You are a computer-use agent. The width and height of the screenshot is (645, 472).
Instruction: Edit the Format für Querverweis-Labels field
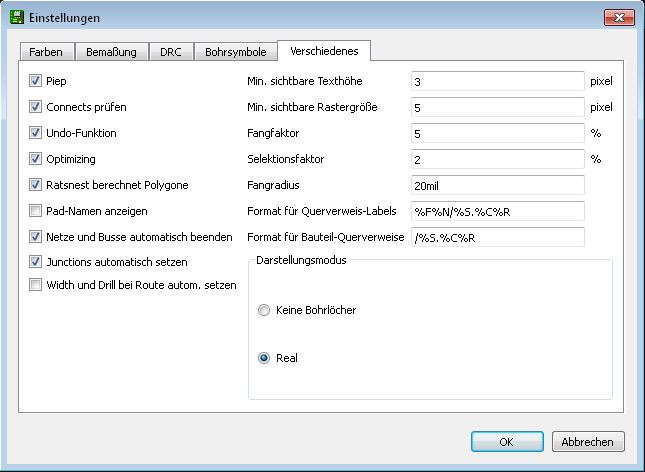tap(498, 211)
